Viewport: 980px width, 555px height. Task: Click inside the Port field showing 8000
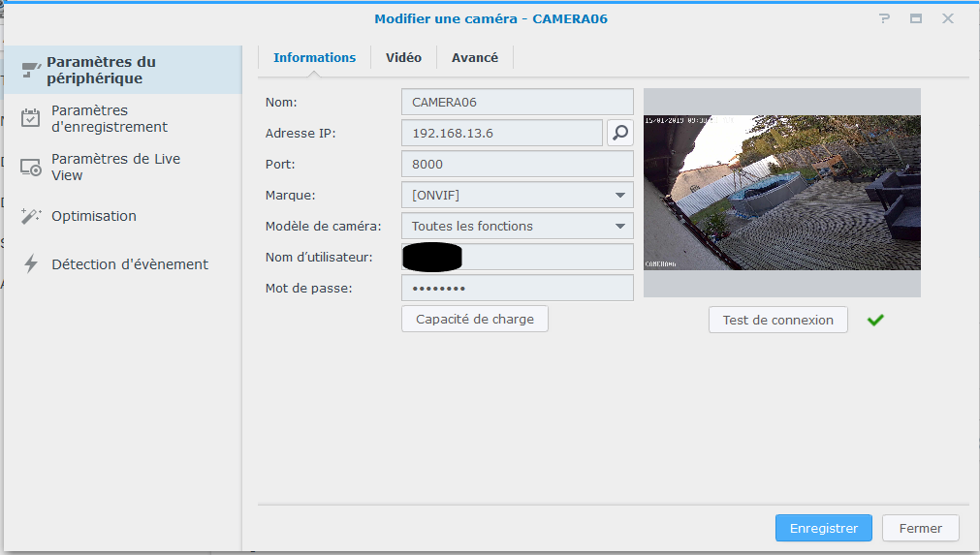point(517,164)
